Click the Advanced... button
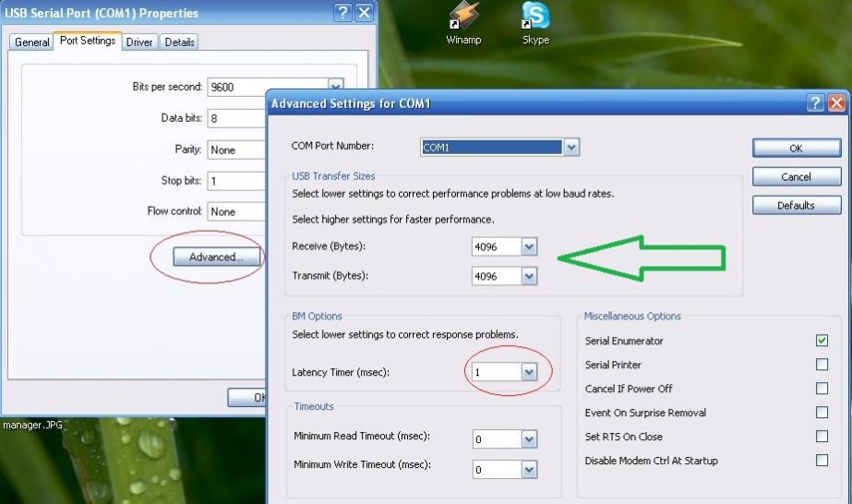The height and width of the screenshot is (504, 852). point(215,257)
